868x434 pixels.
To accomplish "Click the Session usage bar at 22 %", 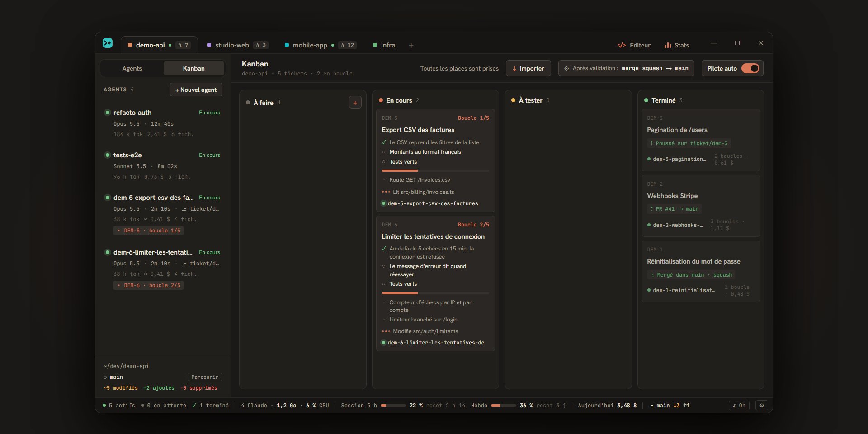I will click(x=393, y=406).
